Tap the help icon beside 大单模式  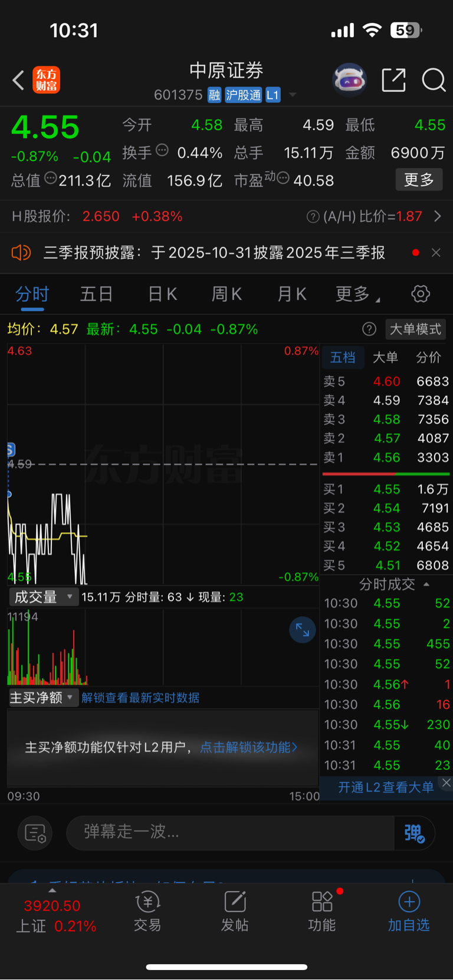click(369, 329)
